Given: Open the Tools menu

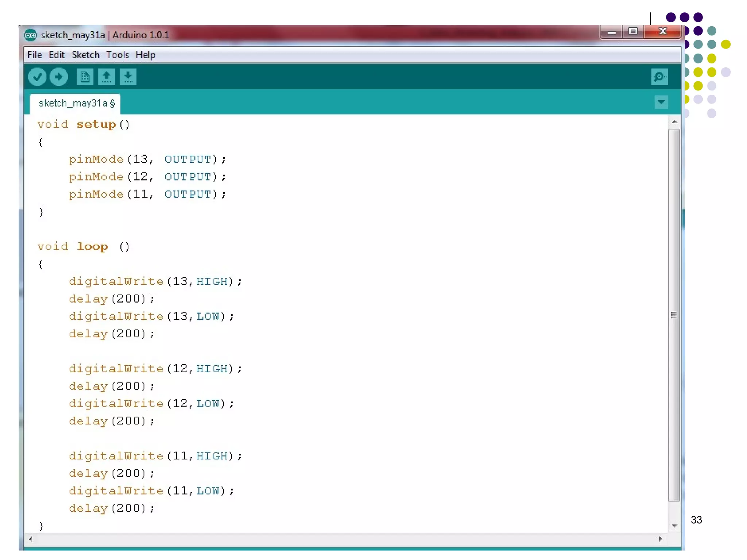Looking at the screenshot, I should (118, 55).
